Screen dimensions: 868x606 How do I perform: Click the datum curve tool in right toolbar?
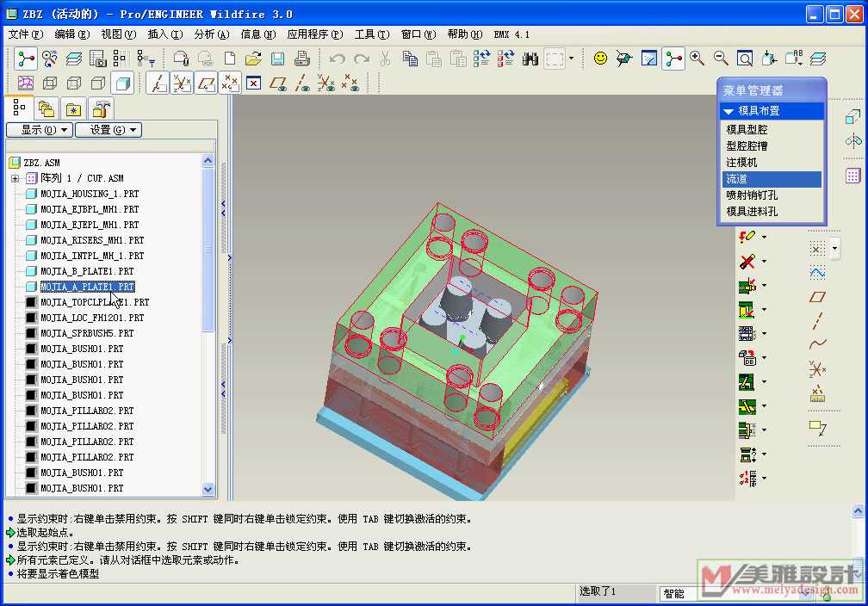818,343
